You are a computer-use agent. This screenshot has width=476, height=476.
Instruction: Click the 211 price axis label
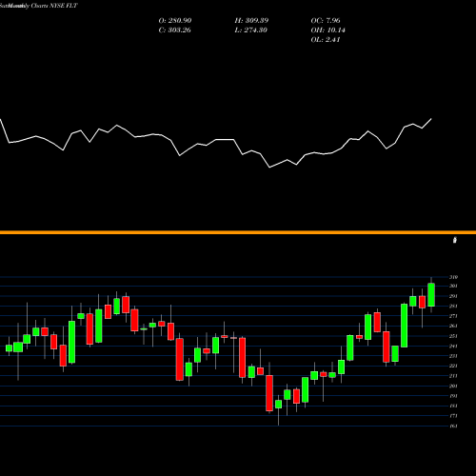(453, 376)
